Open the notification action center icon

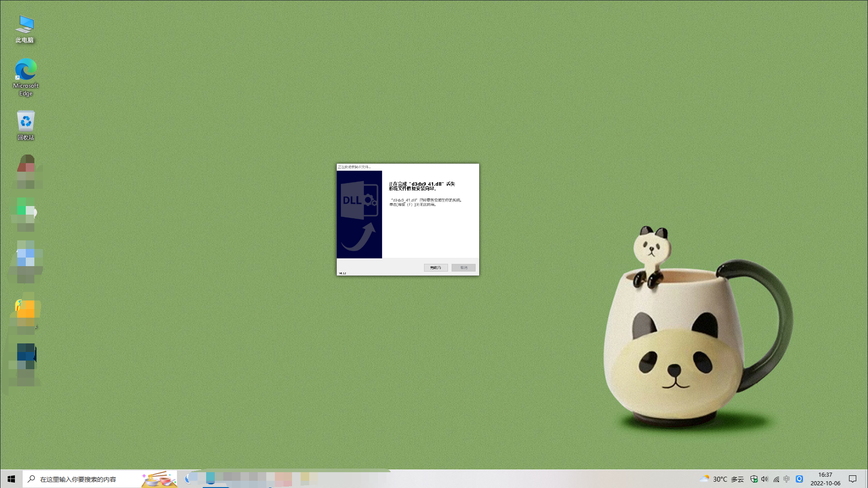pyautogui.click(x=853, y=479)
